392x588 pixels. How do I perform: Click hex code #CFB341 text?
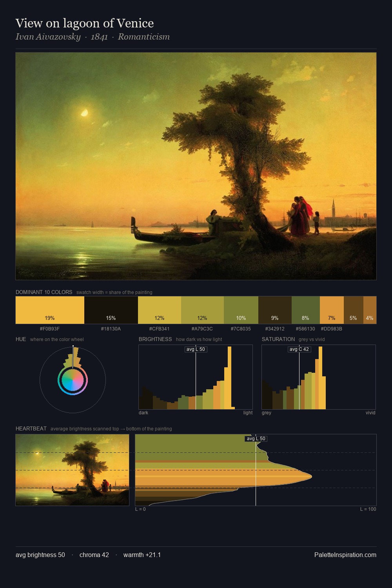[160, 328]
